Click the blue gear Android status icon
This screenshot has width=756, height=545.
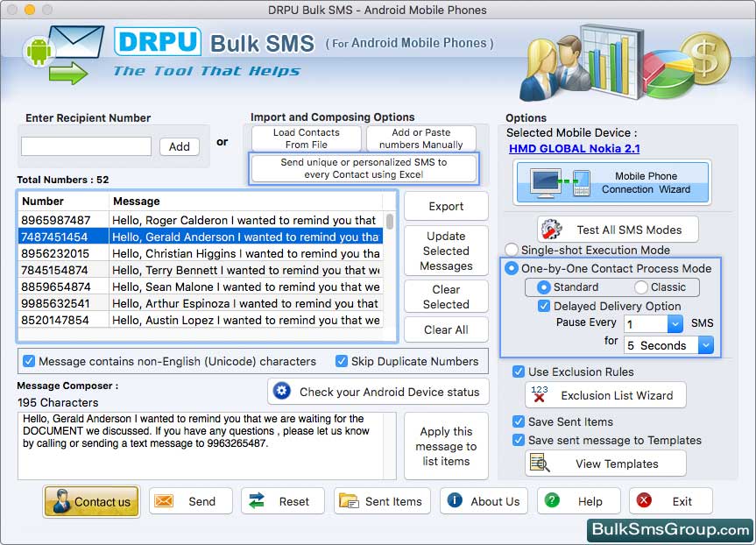coord(281,391)
